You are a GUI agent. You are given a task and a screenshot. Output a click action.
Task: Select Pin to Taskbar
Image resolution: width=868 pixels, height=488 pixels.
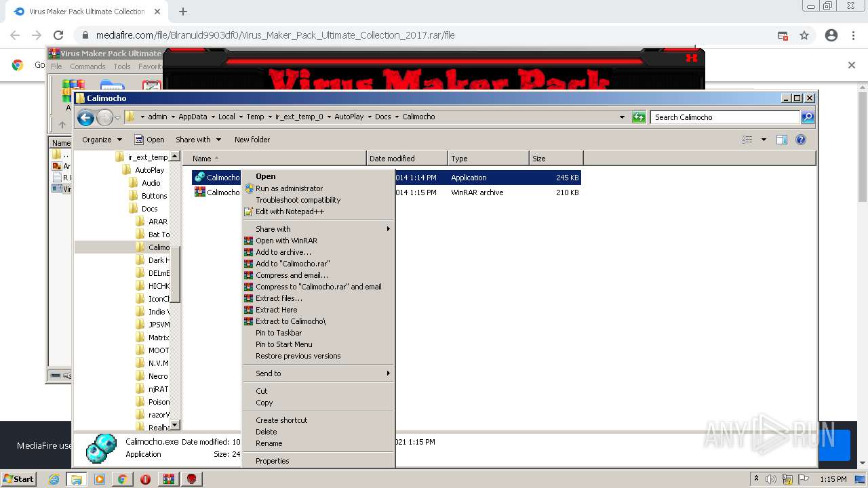(279, 333)
